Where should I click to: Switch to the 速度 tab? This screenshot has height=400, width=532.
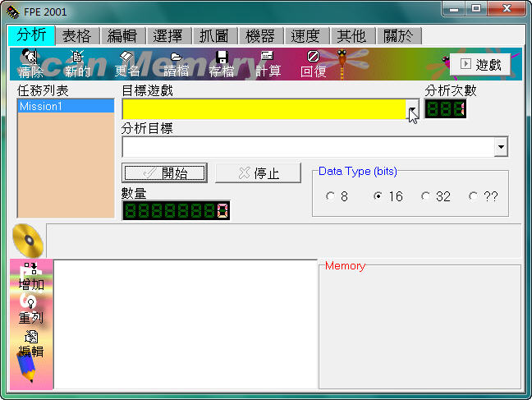click(305, 35)
